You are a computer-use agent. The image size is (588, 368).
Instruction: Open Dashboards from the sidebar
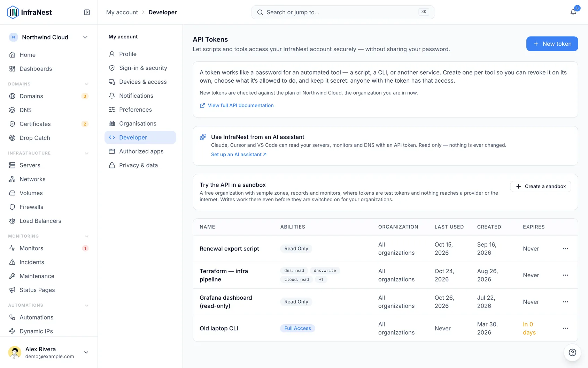tap(49, 69)
